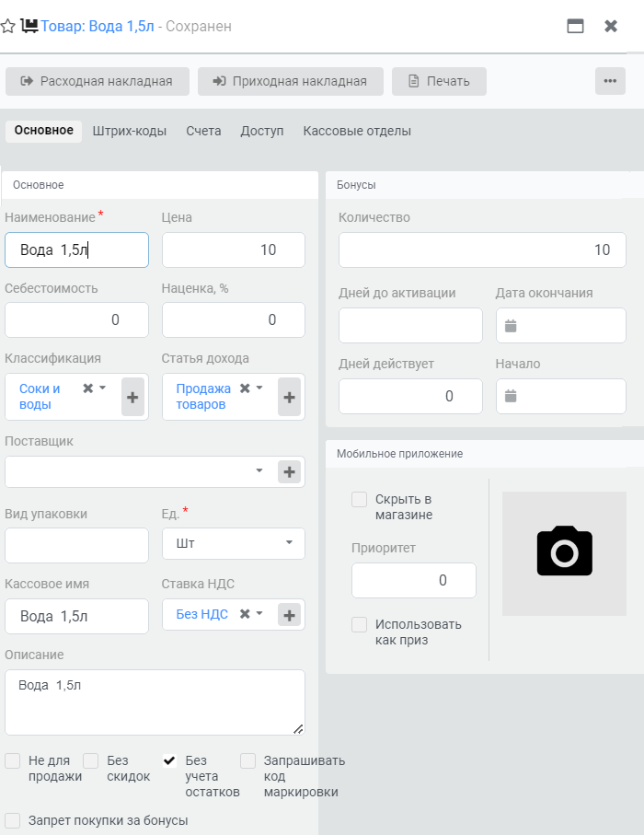Enable Использовать как приз checkbox

[359, 625]
